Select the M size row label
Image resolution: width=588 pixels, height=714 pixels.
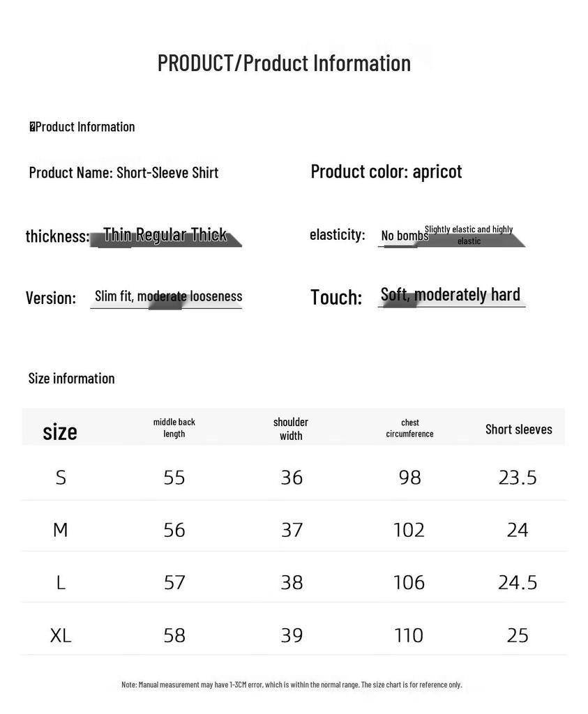(61, 530)
